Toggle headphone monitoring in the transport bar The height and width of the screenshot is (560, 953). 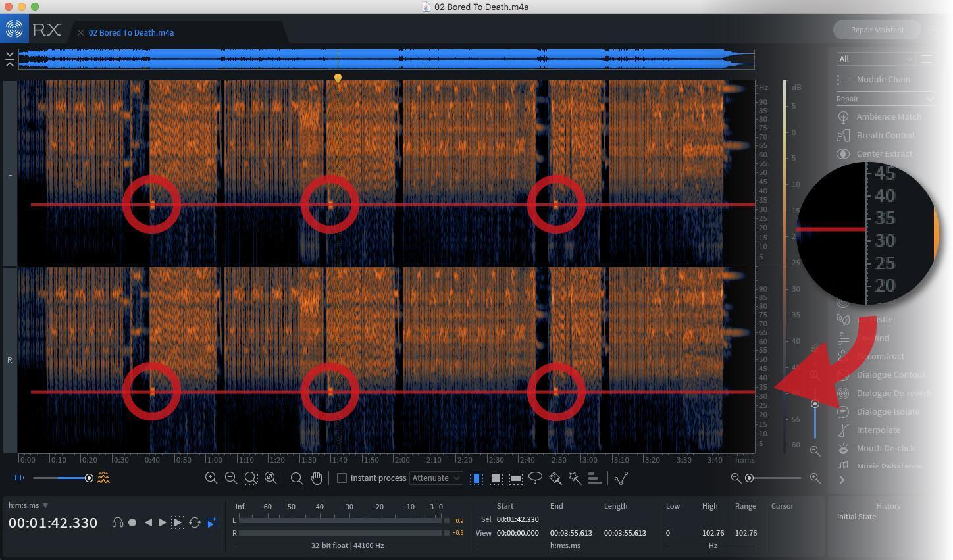117,522
